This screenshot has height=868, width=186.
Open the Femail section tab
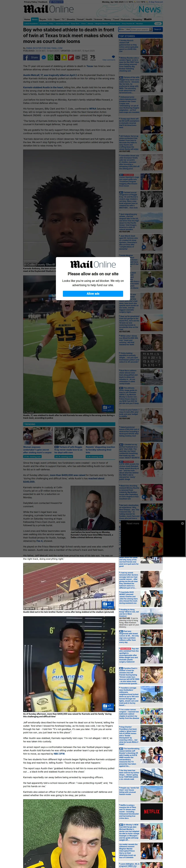click(80, 19)
